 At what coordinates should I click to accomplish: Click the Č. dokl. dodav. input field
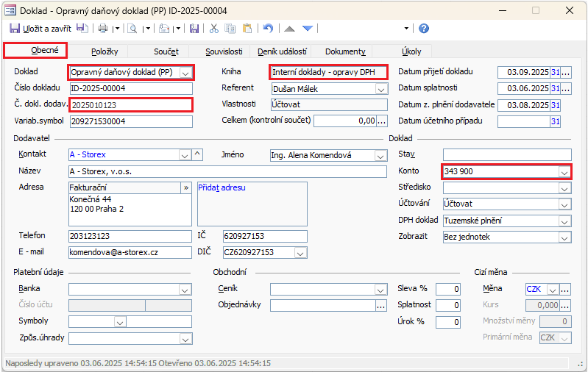pyautogui.click(x=130, y=105)
